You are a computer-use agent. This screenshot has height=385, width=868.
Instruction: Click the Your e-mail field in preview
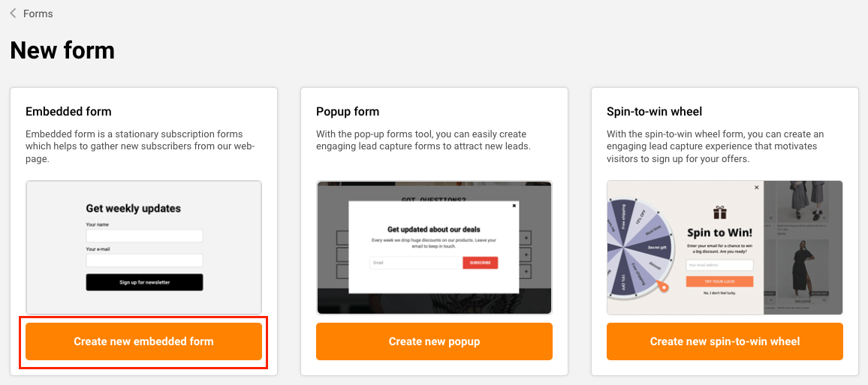(x=144, y=260)
